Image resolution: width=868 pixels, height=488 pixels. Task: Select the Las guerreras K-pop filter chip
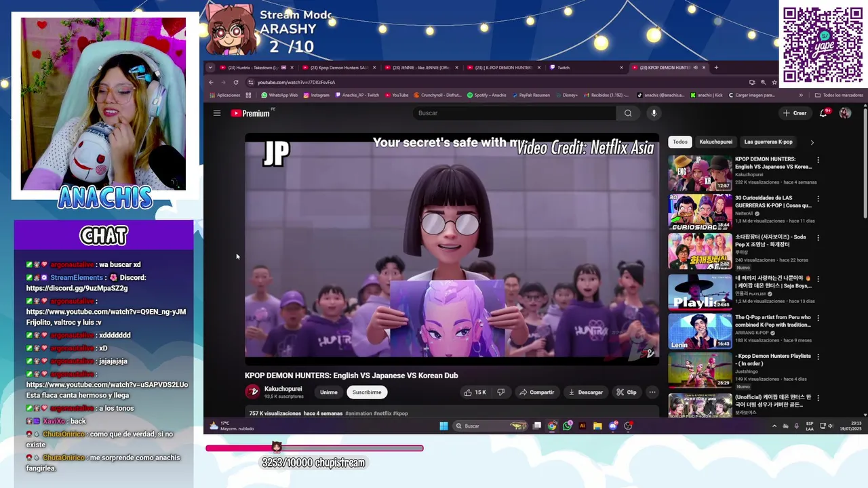pyautogui.click(x=768, y=142)
